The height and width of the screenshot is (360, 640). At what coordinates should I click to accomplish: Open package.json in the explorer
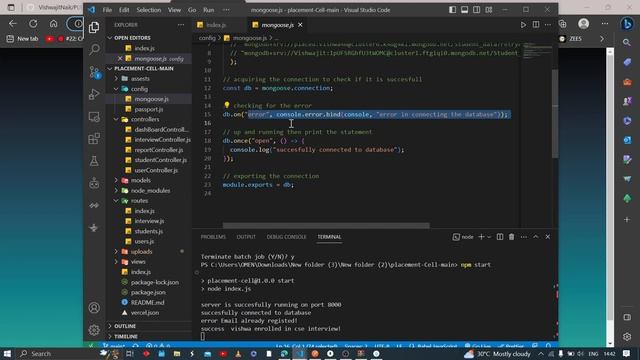[x=149, y=292]
